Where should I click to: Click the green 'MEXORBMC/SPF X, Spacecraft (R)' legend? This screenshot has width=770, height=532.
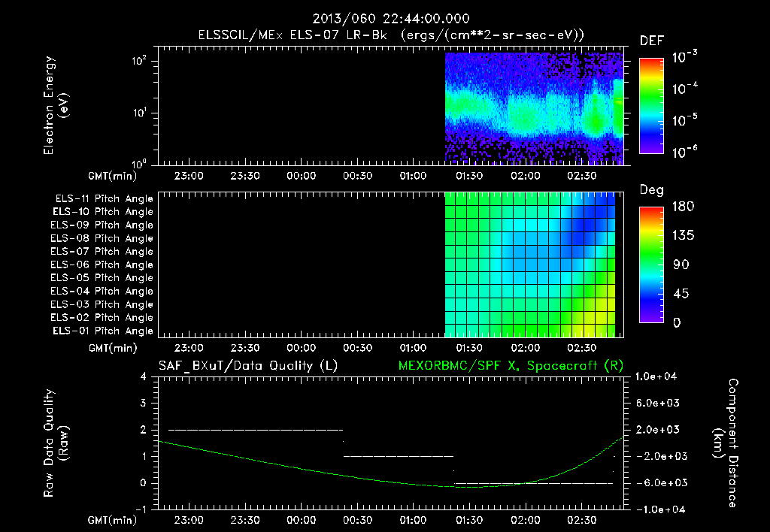[511, 366]
